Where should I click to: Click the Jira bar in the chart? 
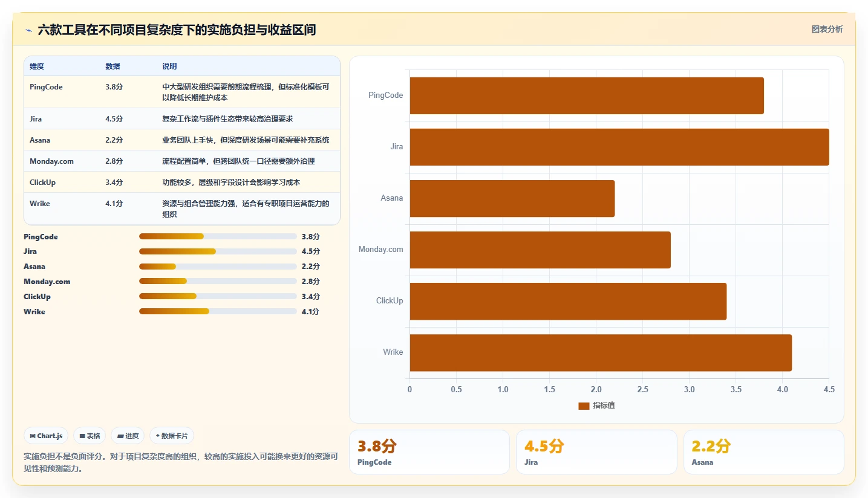tap(619, 147)
